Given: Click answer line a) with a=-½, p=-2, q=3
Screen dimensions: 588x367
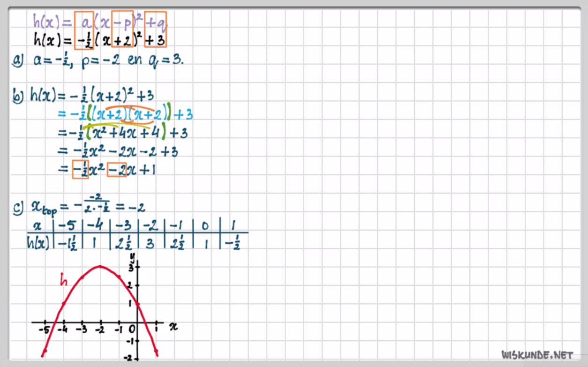Looking at the screenshot, I should (98, 61).
